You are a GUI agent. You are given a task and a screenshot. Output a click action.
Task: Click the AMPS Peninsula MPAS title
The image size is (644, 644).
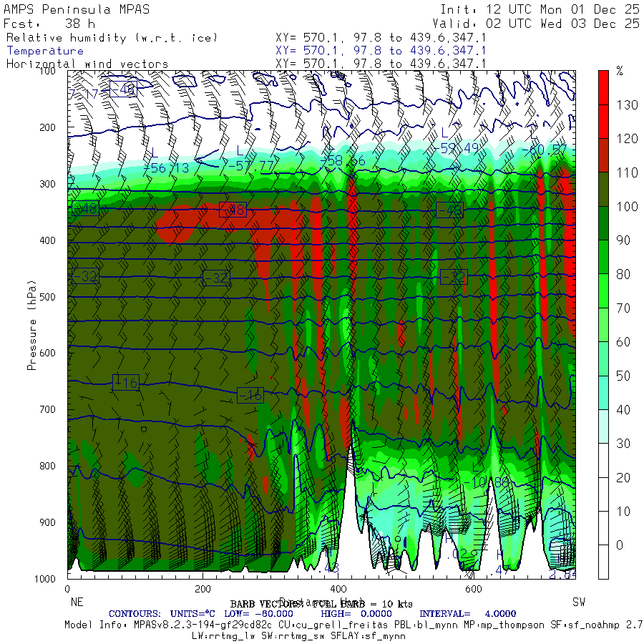tap(77, 9)
